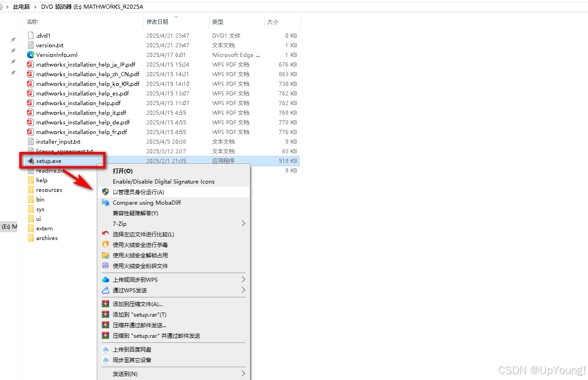Screen dimensions: 588x380
Task: Expand the 通过WPS发送 submenu arrow
Action: pos(243,290)
